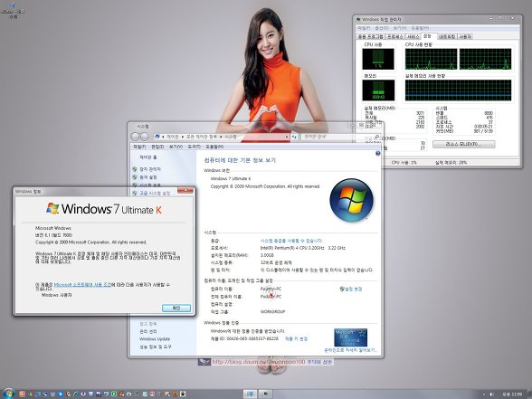
Task: Select the 성능 tab in Task Manager
Action: coord(428,36)
